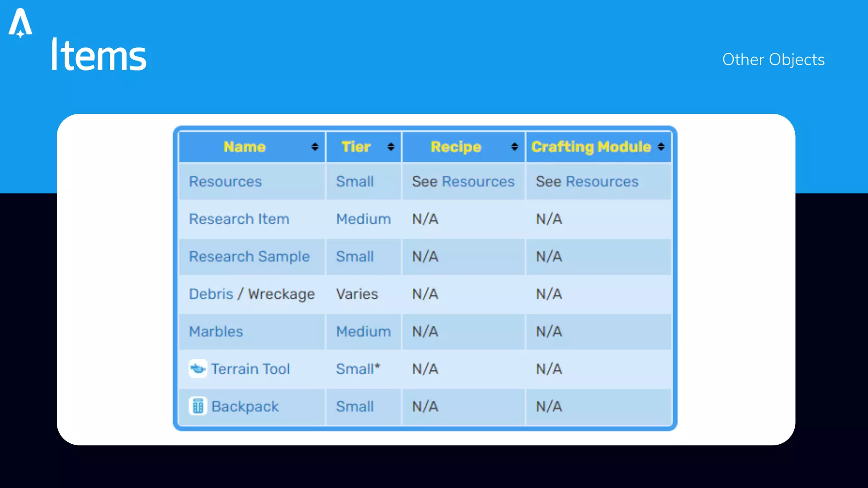Screen dimensions: 868x488
Task: Open the Other Objects section
Action: [x=773, y=60]
